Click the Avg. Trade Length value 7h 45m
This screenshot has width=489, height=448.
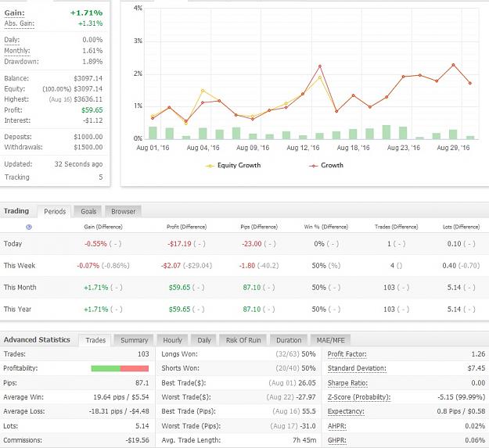pos(304,440)
